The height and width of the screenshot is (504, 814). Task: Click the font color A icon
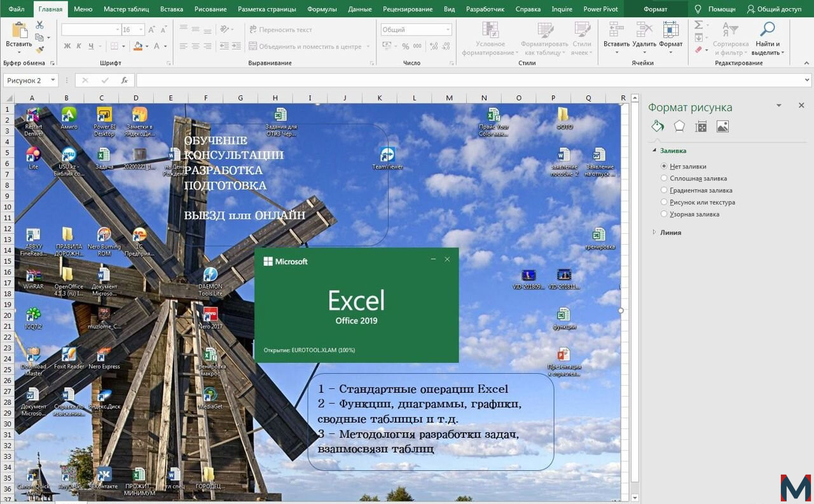pyautogui.click(x=156, y=46)
